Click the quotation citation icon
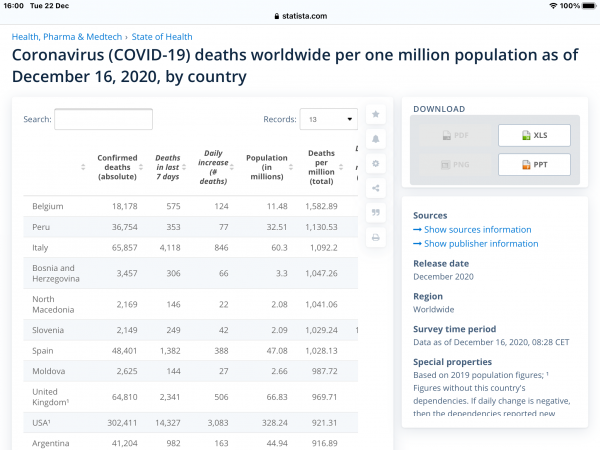 pos(375,212)
